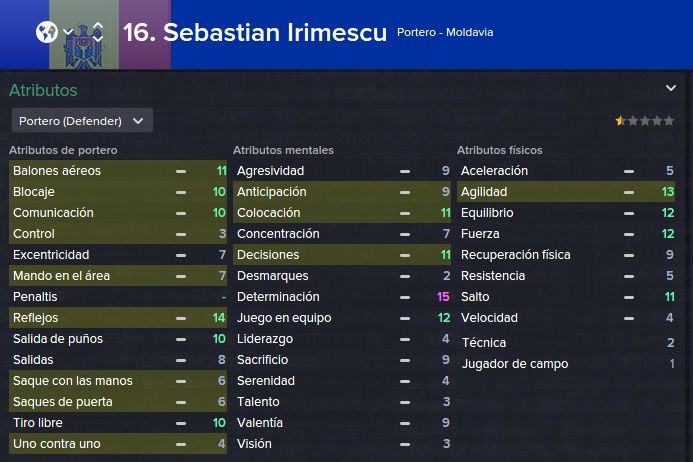
Task: Click the globe icon in the header
Action: point(47,32)
